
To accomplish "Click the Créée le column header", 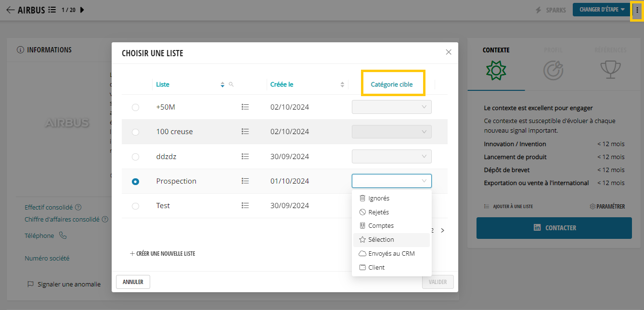I will [x=282, y=84].
